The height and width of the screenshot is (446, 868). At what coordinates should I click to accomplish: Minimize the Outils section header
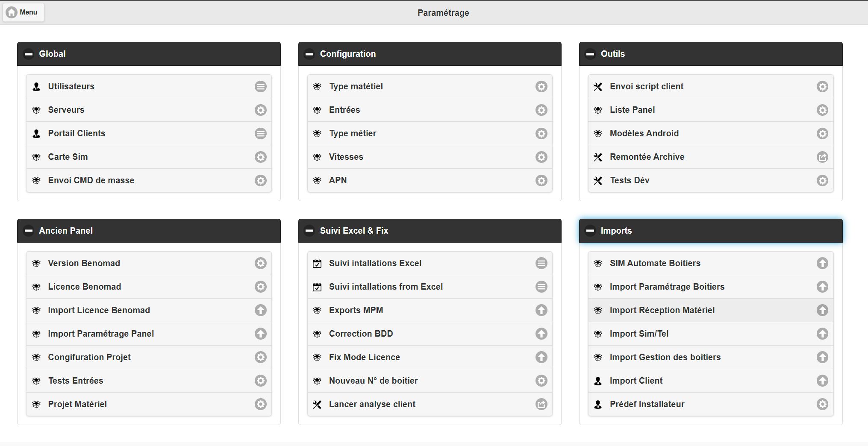pos(590,54)
